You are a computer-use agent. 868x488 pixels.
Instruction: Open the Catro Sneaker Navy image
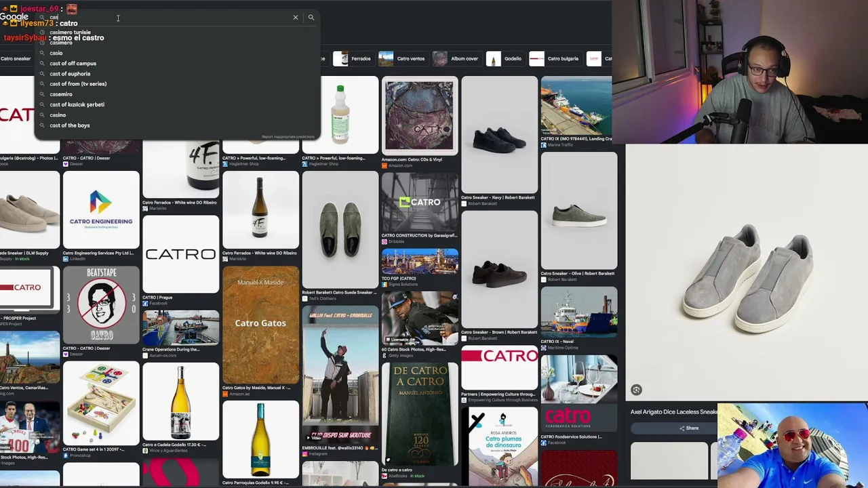(x=500, y=135)
